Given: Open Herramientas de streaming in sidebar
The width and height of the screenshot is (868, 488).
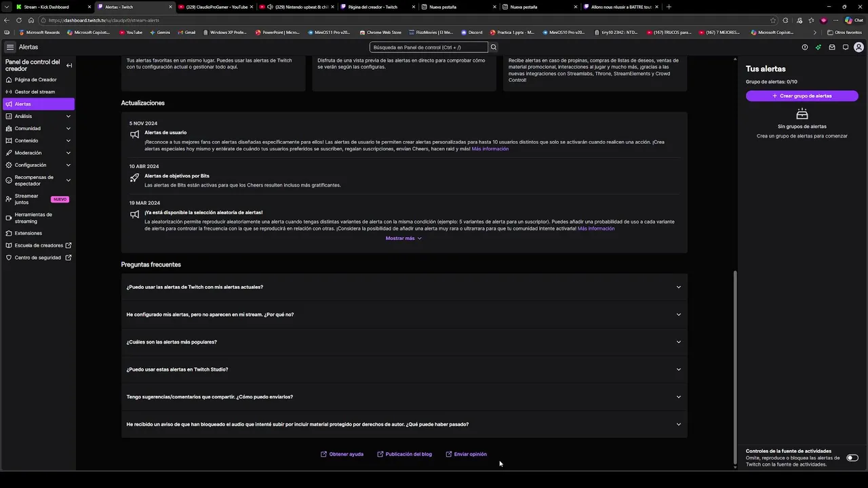Looking at the screenshot, I should tap(39, 218).
